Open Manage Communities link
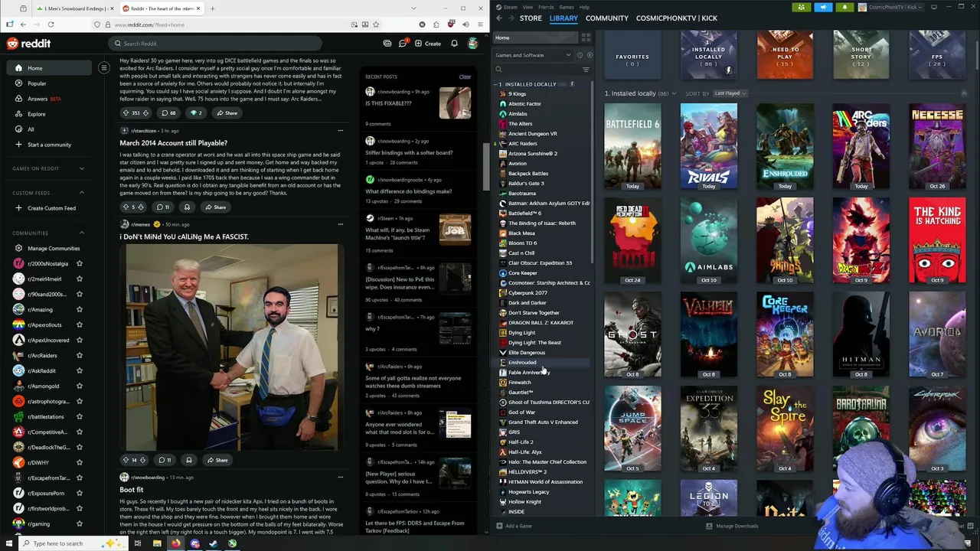The image size is (980, 551). coord(54,248)
